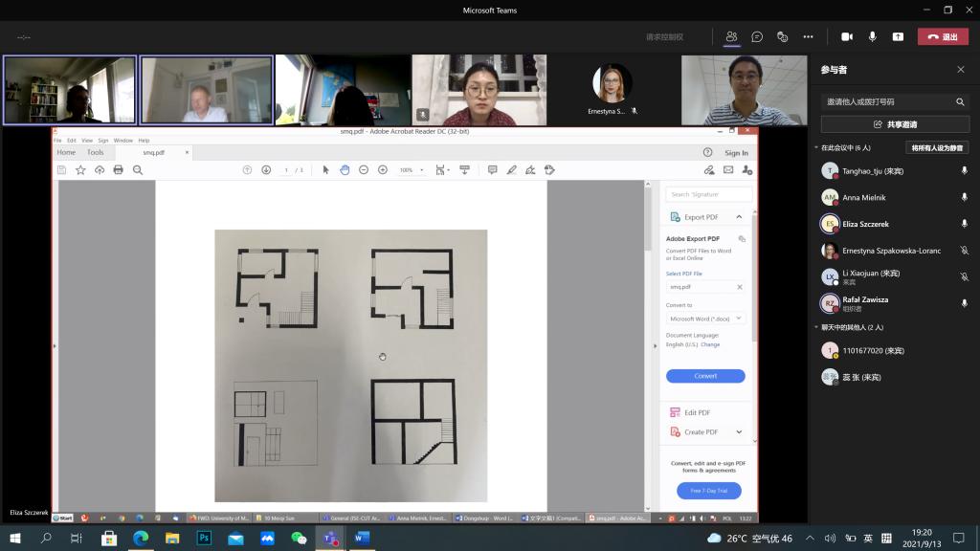
Task: Select Ernestyna's participant video tile
Action: [x=612, y=89]
